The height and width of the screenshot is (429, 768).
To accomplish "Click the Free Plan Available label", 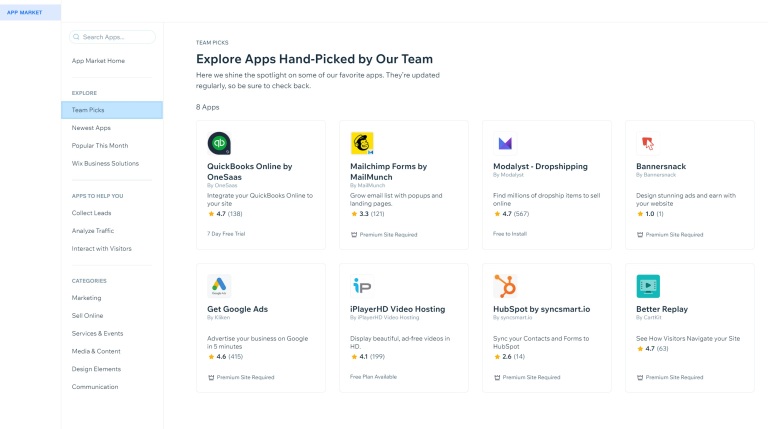I will tap(373, 377).
